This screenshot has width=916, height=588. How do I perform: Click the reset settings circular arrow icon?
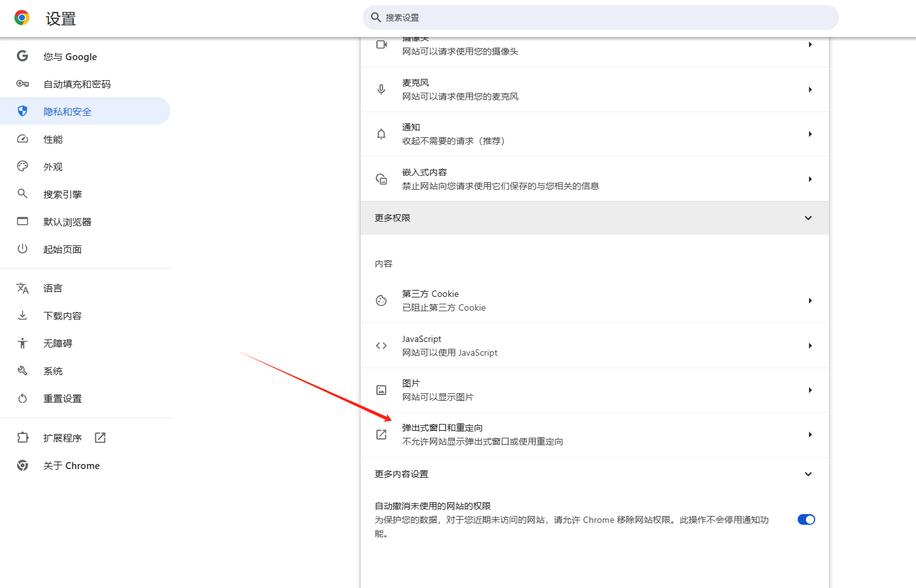(x=23, y=398)
